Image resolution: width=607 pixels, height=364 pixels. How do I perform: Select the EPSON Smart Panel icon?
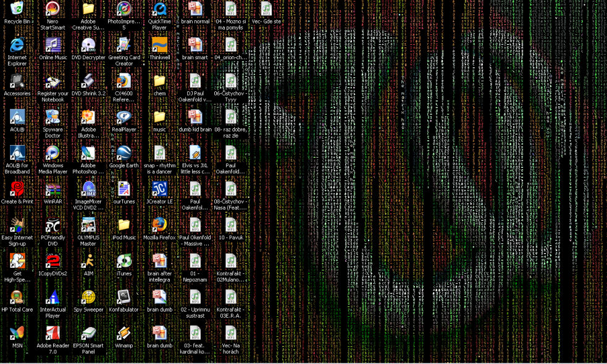point(88,333)
